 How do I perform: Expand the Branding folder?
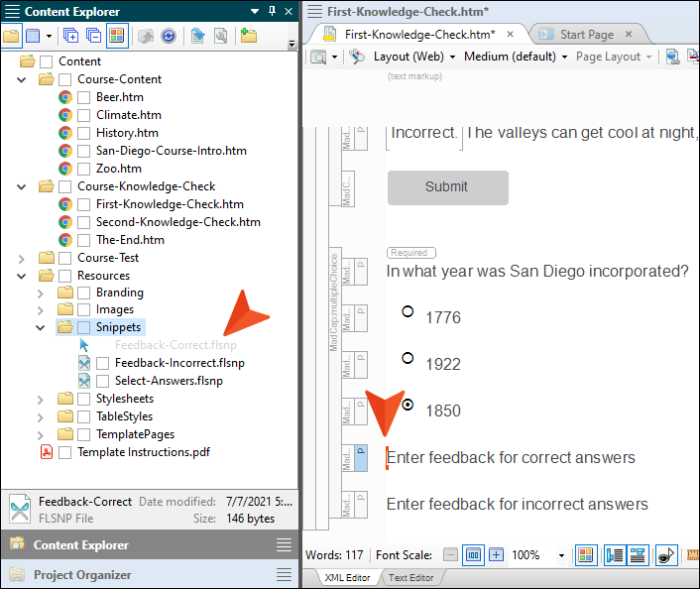(41, 294)
